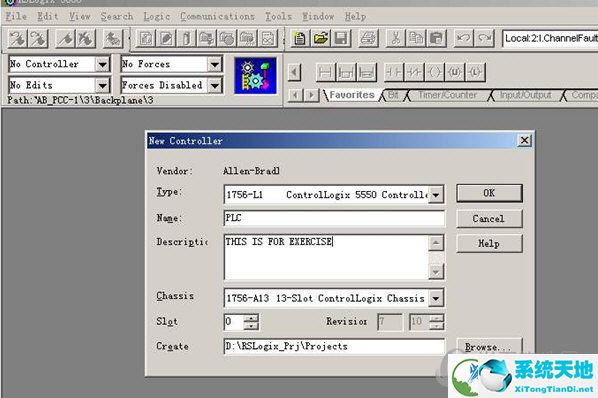Open the Chassis dropdown arrow
The image size is (598, 398).
pyautogui.click(x=436, y=298)
